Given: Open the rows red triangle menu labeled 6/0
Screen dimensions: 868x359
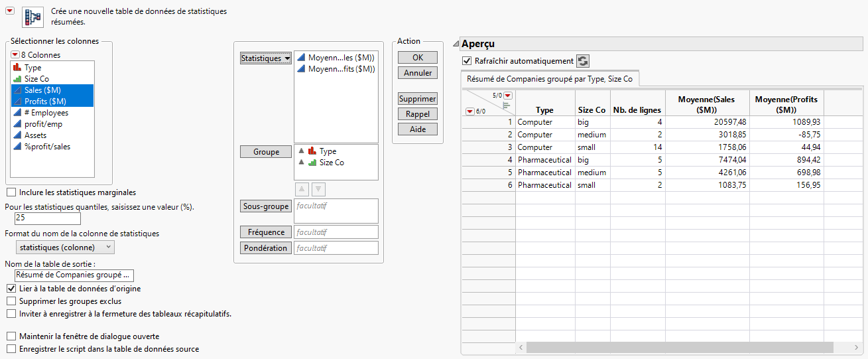Looking at the screenshot, I should tap(471, 111).
